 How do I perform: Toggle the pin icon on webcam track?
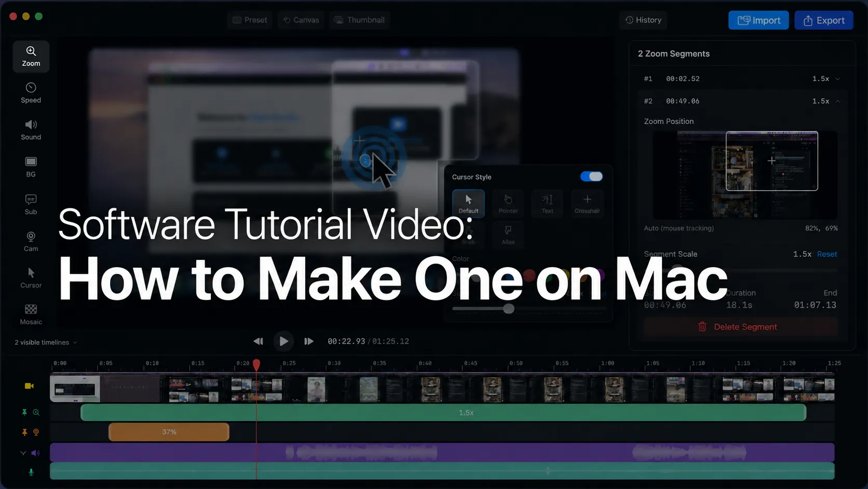point(24,432)
